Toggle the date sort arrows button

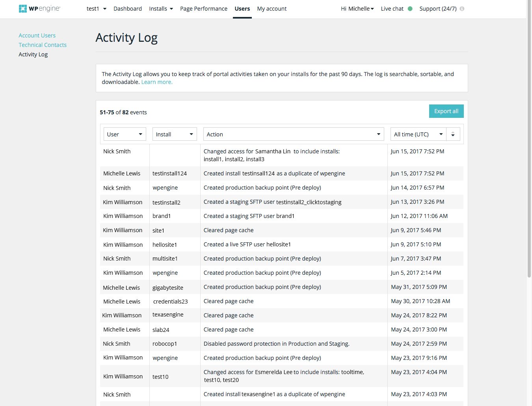(453, 134)
